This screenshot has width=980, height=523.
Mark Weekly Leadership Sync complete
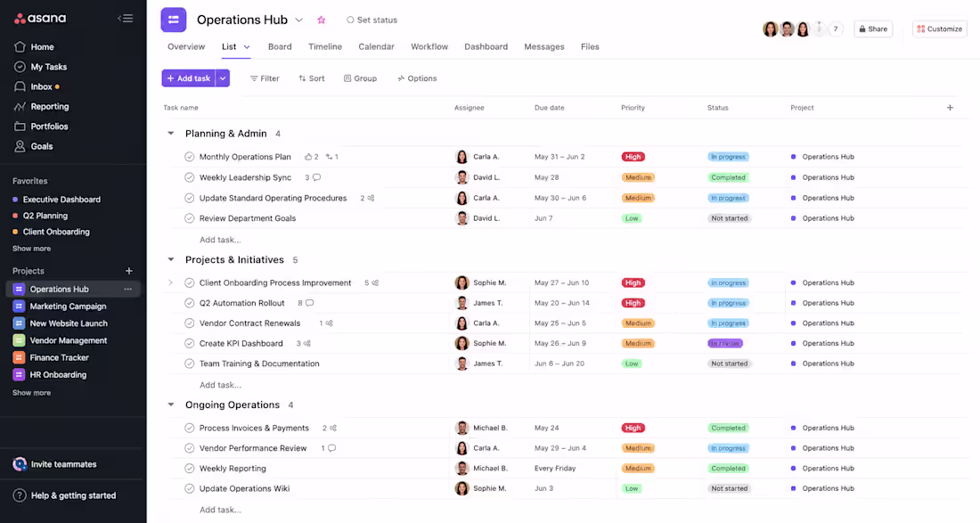click(x=190, y=177)
